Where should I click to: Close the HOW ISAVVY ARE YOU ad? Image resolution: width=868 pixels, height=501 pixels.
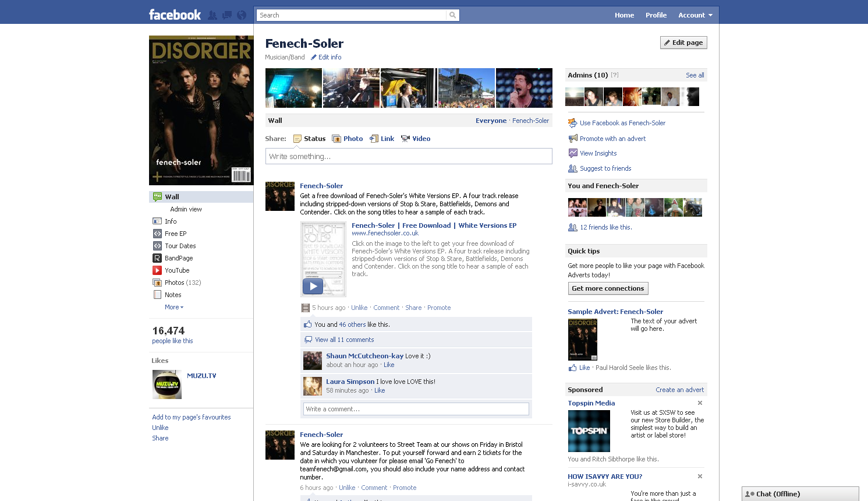[700, 477]
